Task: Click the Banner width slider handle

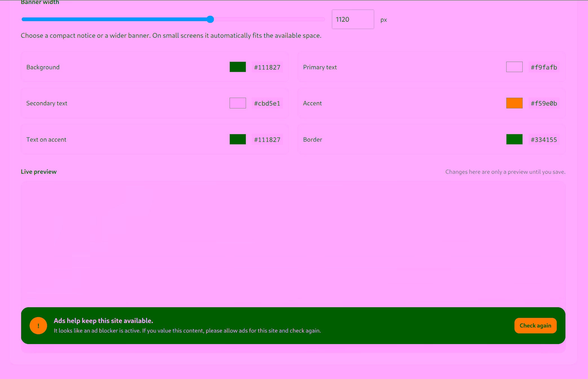Action: pos(210,19)
